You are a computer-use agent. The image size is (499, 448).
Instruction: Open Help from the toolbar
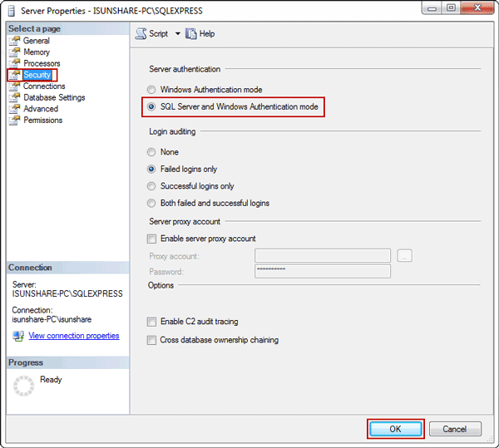[x=200, y=34]
